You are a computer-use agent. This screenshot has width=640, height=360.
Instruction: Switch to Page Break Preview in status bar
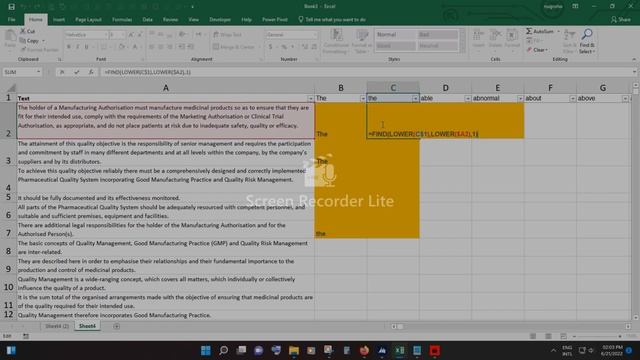[563, 336]
